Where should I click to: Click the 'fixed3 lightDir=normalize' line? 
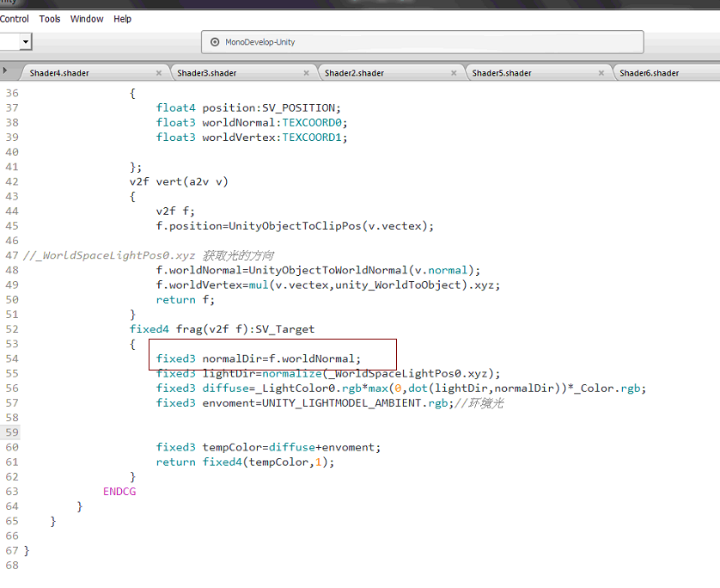click(x=328, y=373)
